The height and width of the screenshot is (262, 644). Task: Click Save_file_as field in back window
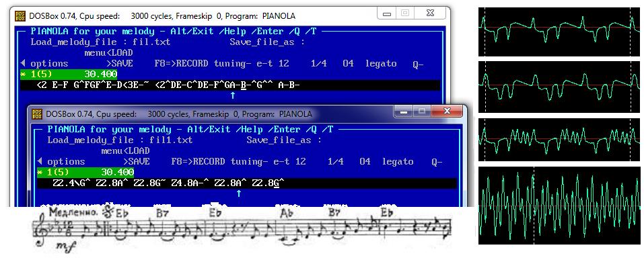pyautogui.click(x=268, y=42)
